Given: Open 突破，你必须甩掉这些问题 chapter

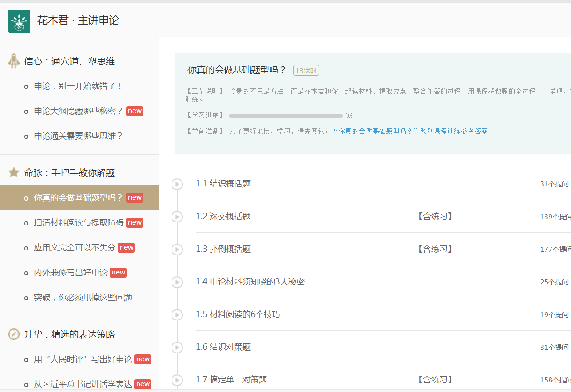Looking at the screenshot, I should [x=83, y=298].
